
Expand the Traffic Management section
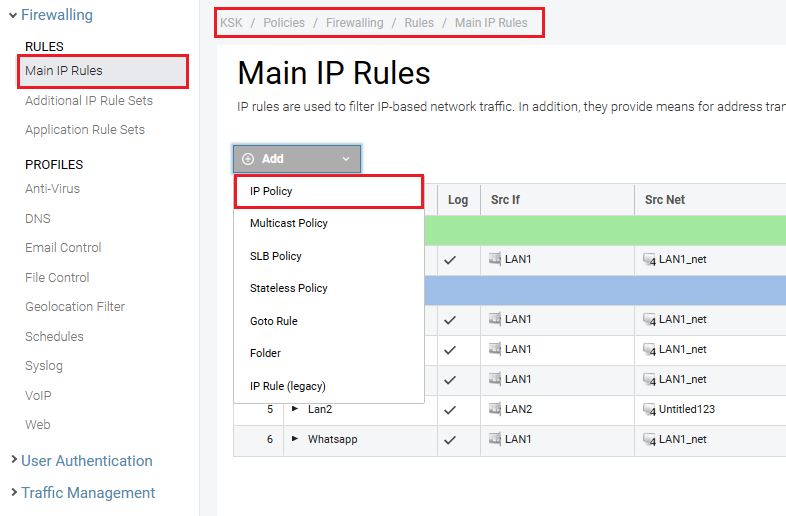click(x=13, y=493)
